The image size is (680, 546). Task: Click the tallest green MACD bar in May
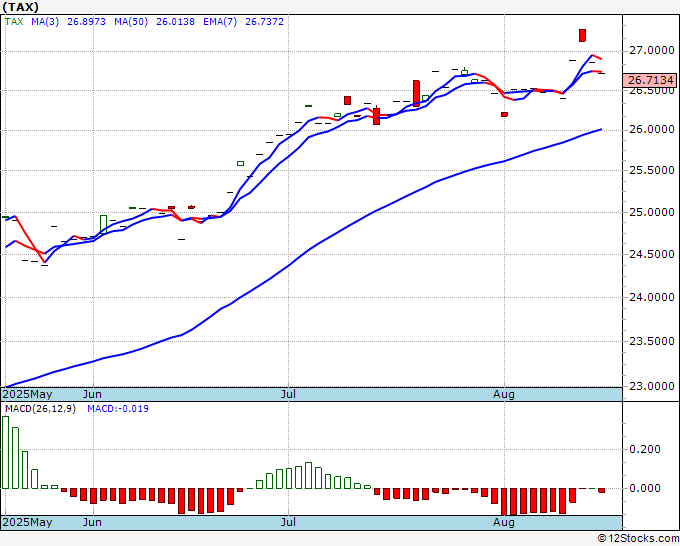point(6,452)
